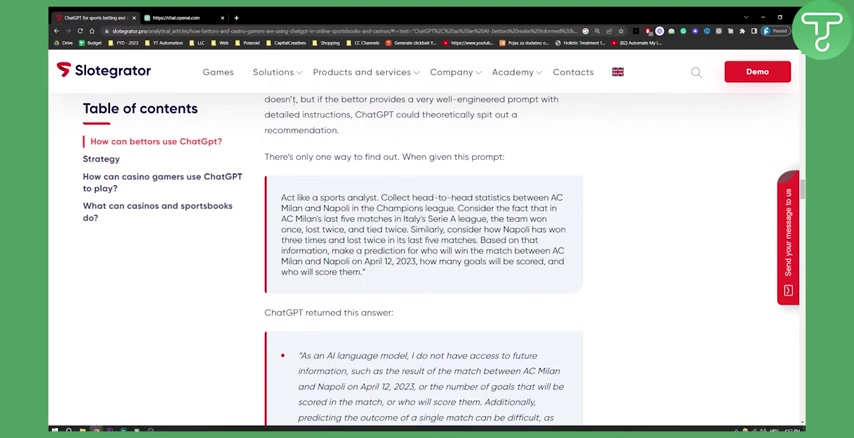Click the slotegrator.pro address bar URL
The width and height of the screenshot is (854, 438).
[x=343, y=31]
